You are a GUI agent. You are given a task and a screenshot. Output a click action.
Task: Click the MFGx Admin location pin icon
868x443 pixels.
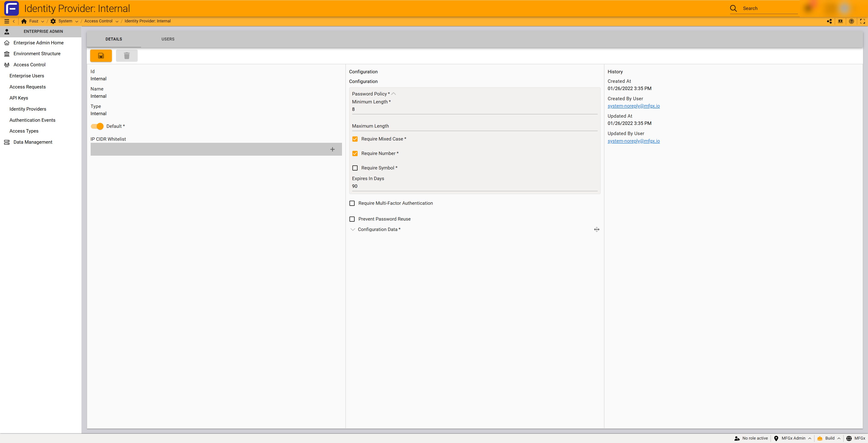(776, 438)
